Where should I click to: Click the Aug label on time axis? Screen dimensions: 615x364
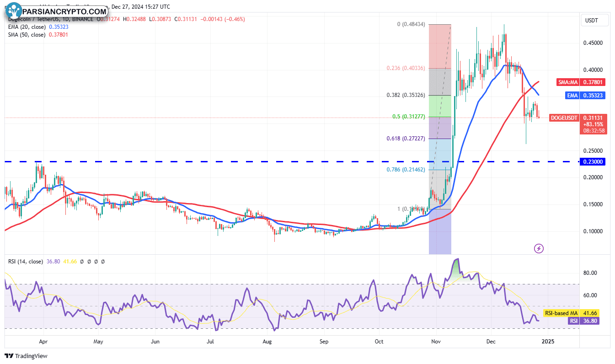pyautogui.click(x=267, y=341)
